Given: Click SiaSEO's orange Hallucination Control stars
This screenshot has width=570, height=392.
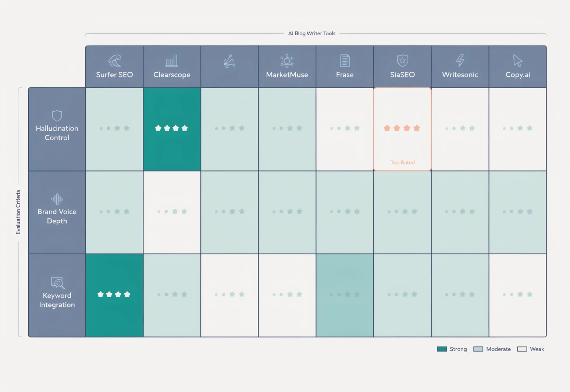Looking at the screenshot, I should [x=402, y=128].
